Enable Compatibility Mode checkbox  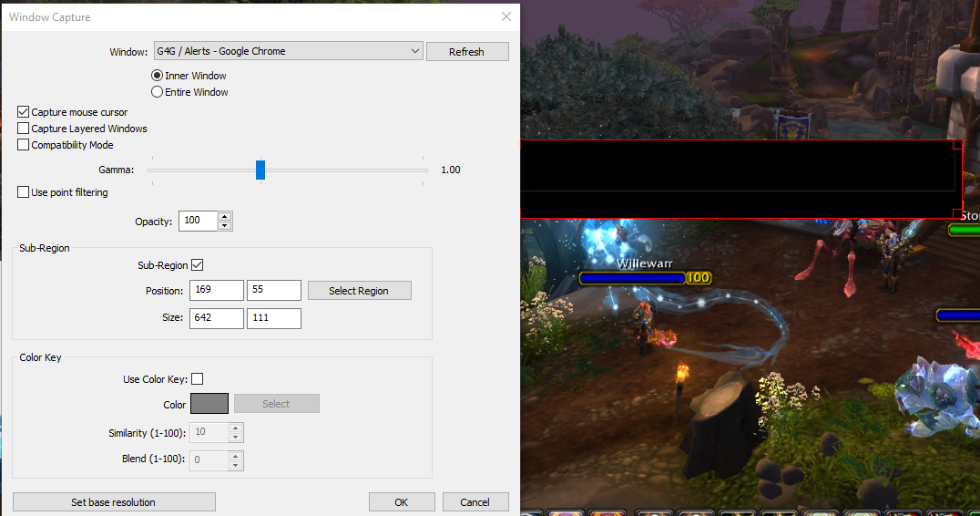pos(23,144)
